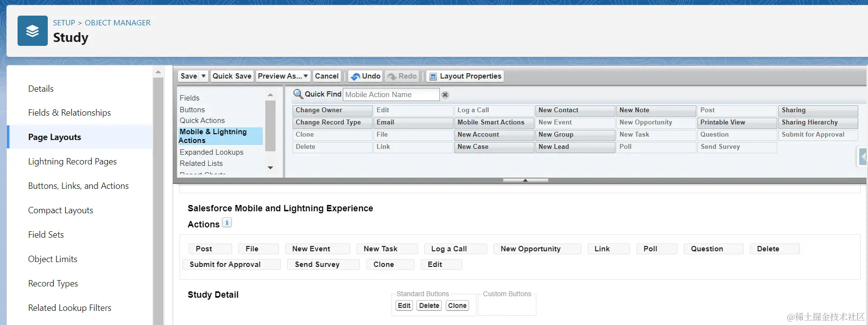Open the Actions info icon
The image size is (868, 325).
pos(227,223)
